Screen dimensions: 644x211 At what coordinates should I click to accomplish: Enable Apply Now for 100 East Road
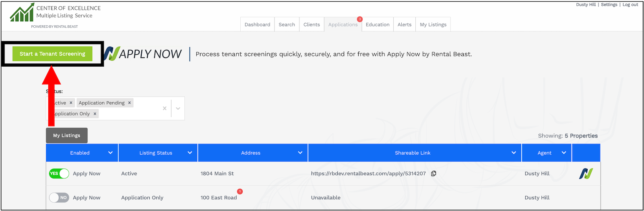[59, 198]
